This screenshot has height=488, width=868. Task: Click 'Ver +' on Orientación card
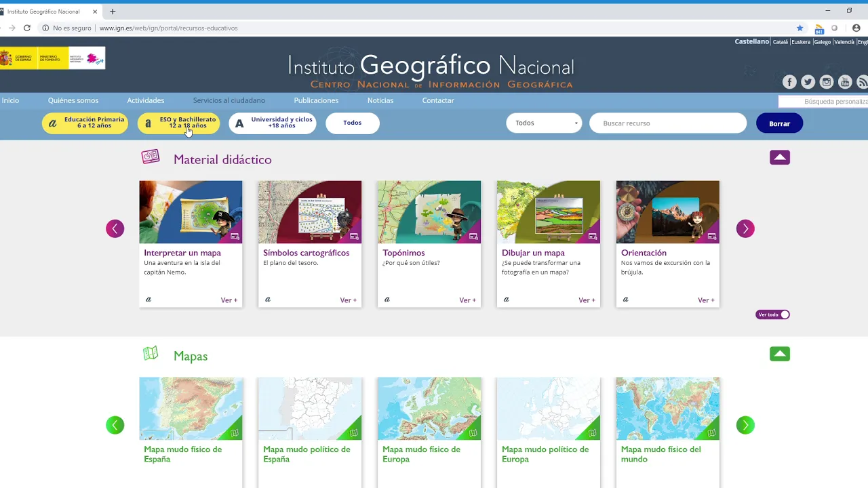(x=707, y=300)
